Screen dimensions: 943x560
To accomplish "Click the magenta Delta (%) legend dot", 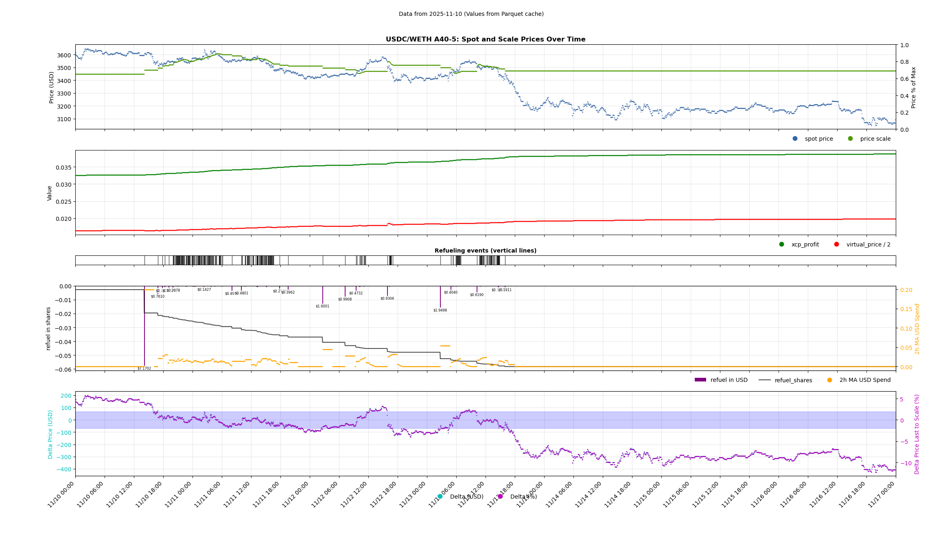I will tap(500, 497).
